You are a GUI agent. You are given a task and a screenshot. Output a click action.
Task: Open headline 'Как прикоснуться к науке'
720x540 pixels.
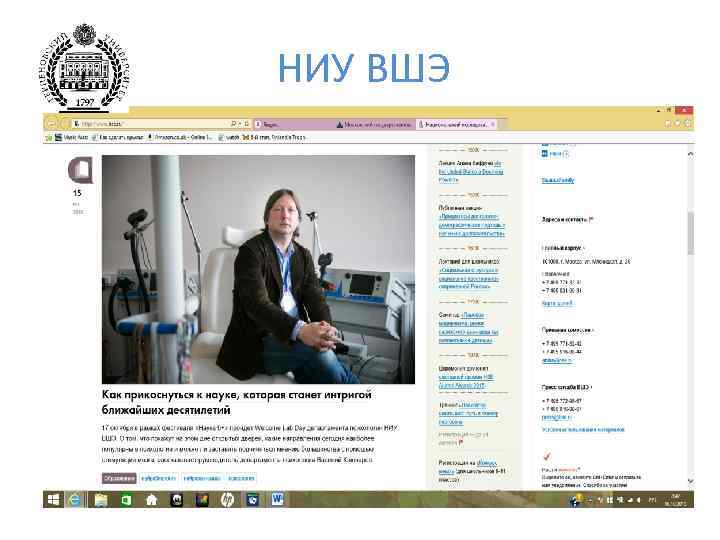pos(236,402)
